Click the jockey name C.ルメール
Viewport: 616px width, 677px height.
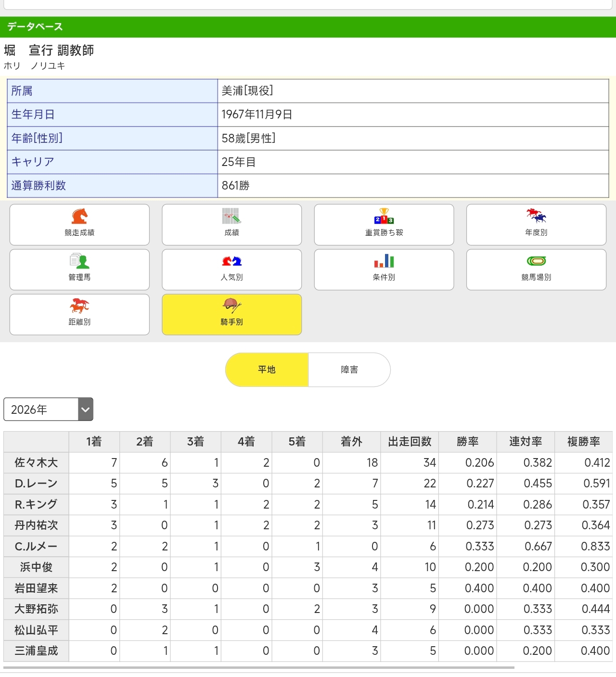click(x=36, y=547)
